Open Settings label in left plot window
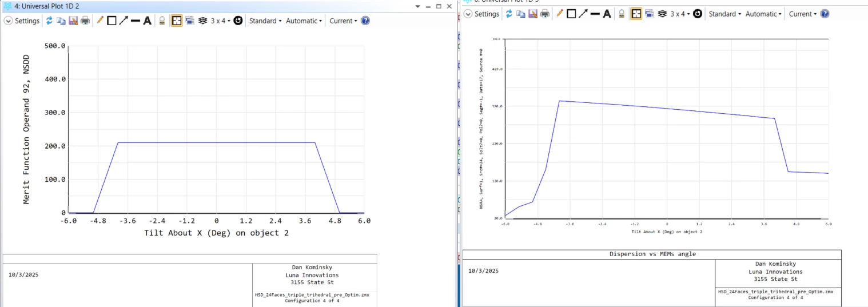Screen dimensions: 868x307 pos(27,21)
